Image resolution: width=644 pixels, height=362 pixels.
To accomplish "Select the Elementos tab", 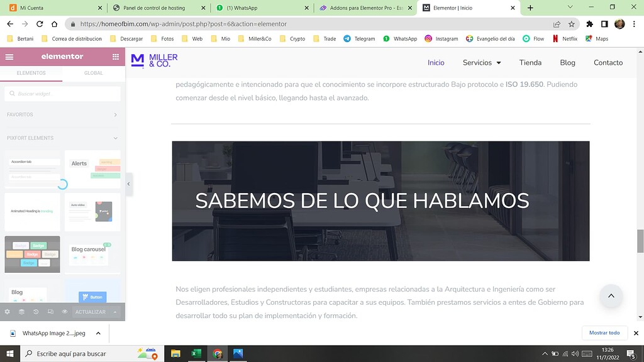I will point(31,73).
